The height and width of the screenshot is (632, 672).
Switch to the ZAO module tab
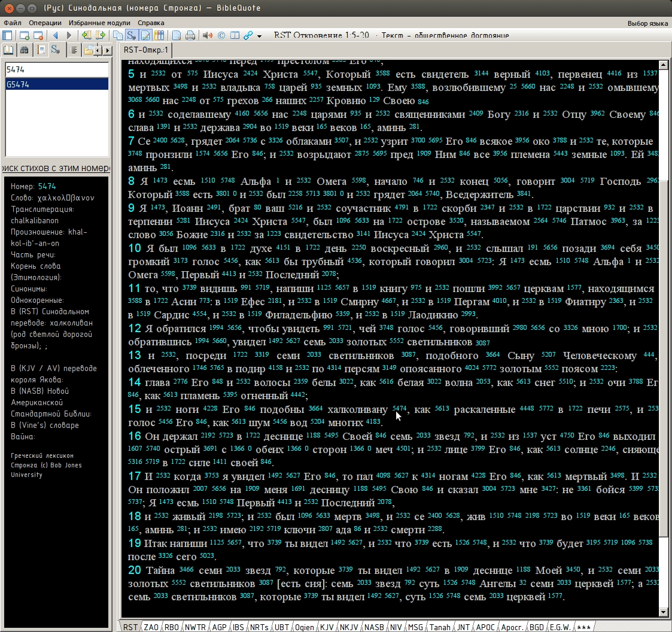[151, 627]
